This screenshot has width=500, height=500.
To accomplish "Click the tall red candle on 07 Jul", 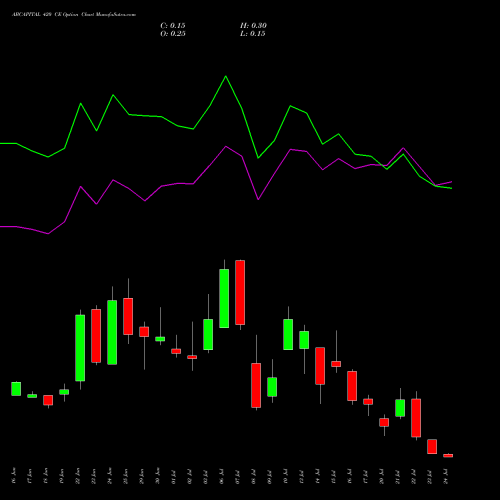I will pyautogui.click(x=240, y=292).
